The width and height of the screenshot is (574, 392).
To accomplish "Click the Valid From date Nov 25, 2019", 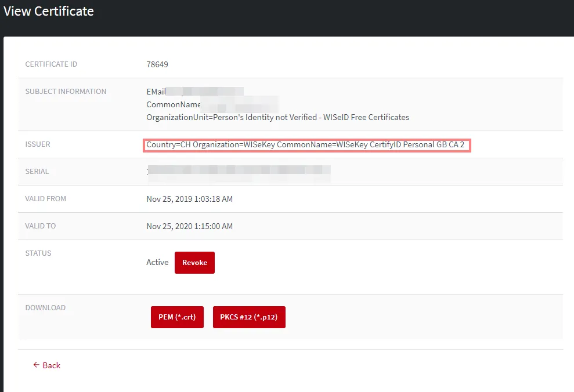I will [x=190, y=199].
